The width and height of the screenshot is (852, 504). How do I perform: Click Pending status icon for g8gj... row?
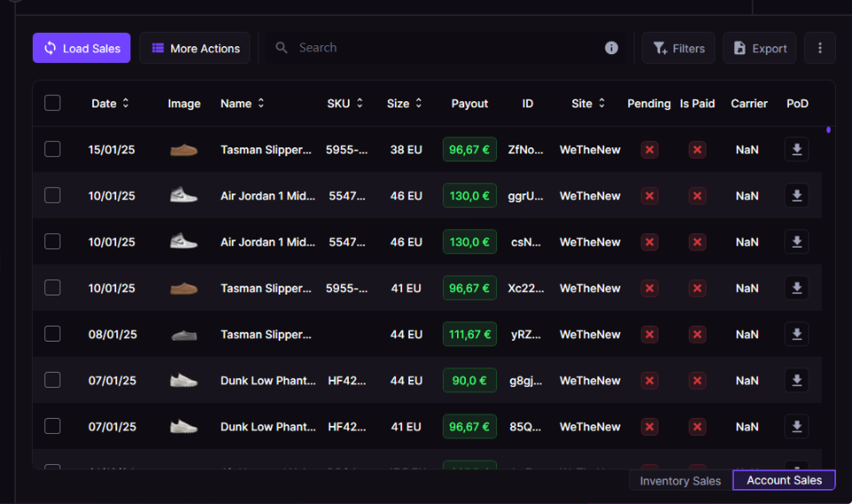[x=650, y=381]
